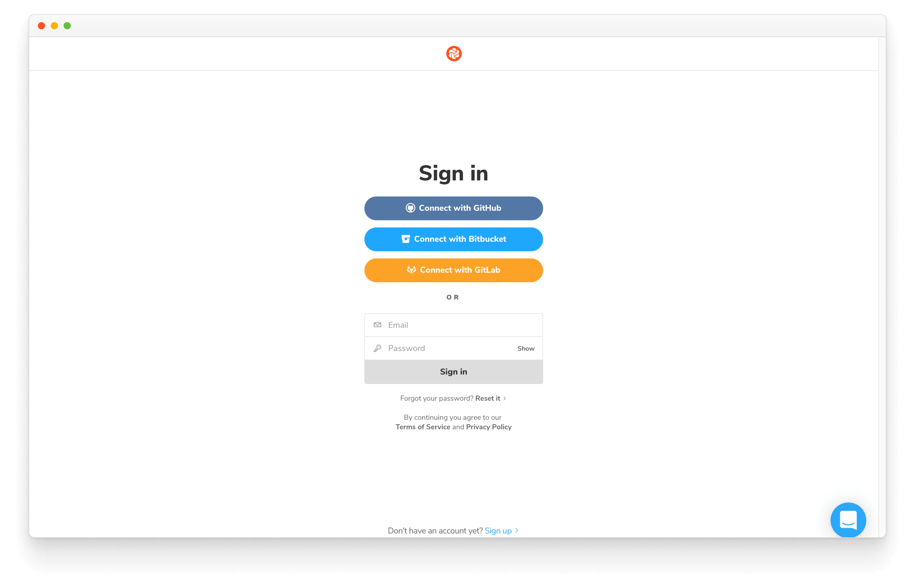915x588 pixels.
Task: Toggle password visibility with Show button
Action: pyautogui.click(x=526, y=348)
